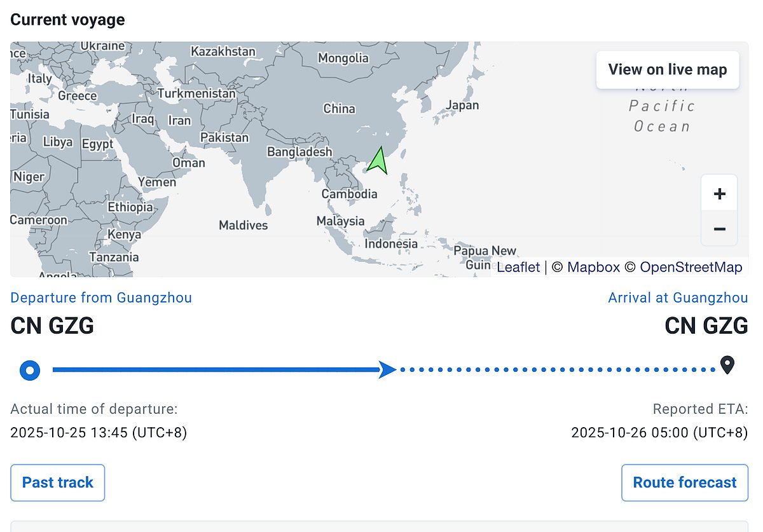Zoom out with the minus map button
The height and width of the screenshot is (532, 763).
[719, 229]
